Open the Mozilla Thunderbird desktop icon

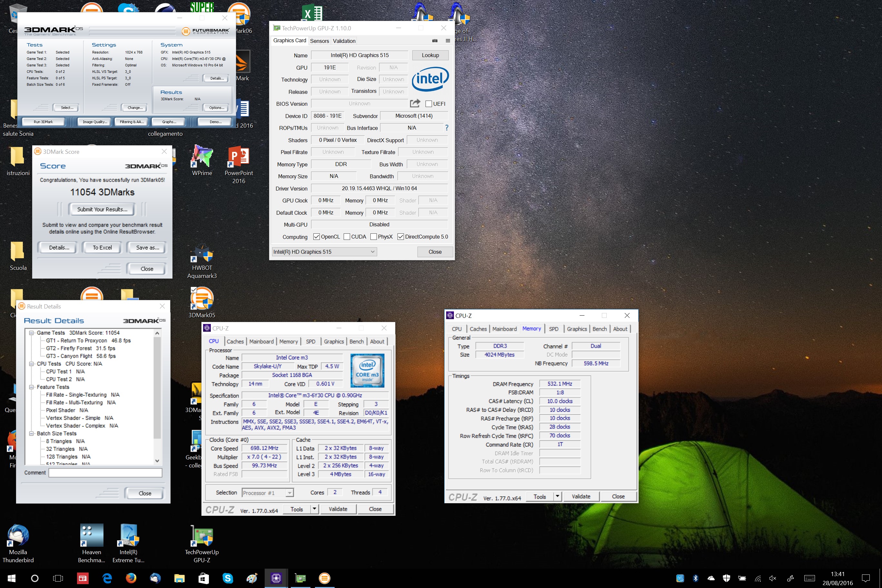pyautogui.click(x=18, y=544)
